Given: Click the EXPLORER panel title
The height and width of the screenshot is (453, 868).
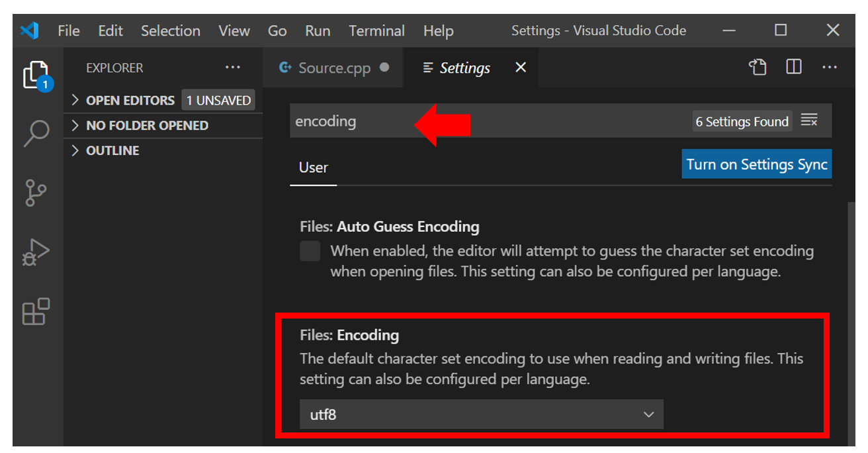Looking at the screenshot, I should point(114,68).
